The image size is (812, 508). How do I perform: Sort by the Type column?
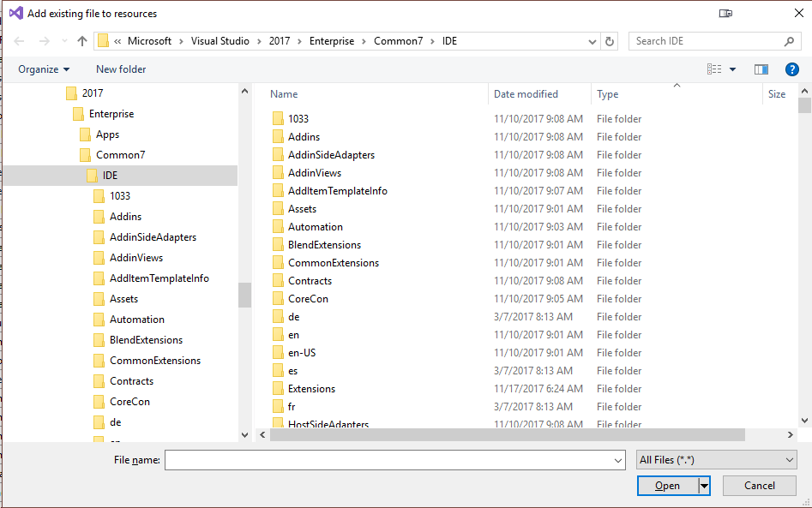pyautogui.click(x=607, y=94)
